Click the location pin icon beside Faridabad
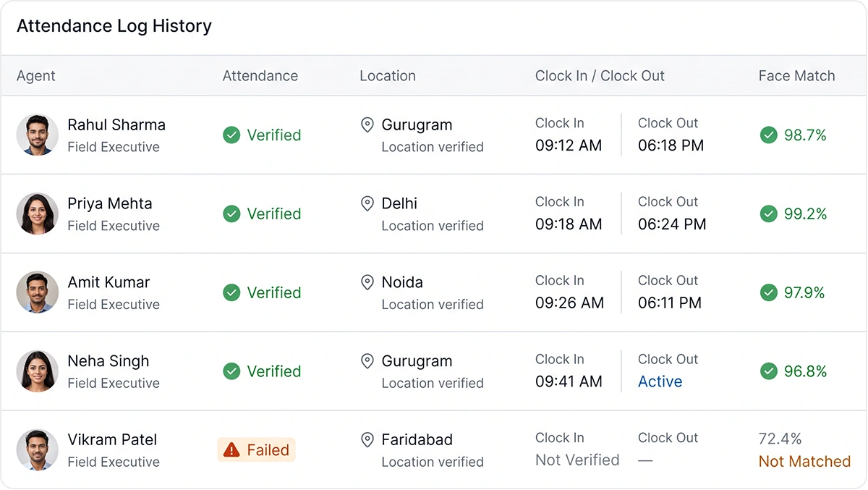 (x=367, y=440)
